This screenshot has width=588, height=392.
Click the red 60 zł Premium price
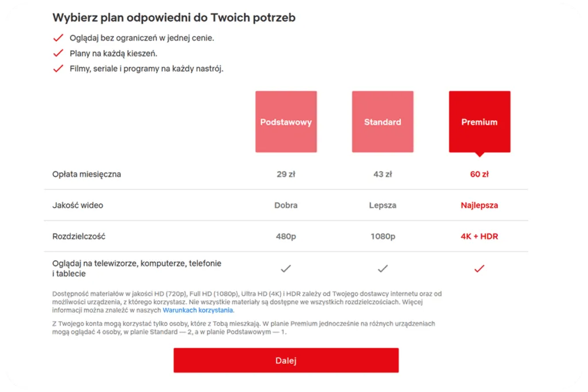(x=479, y=174)
